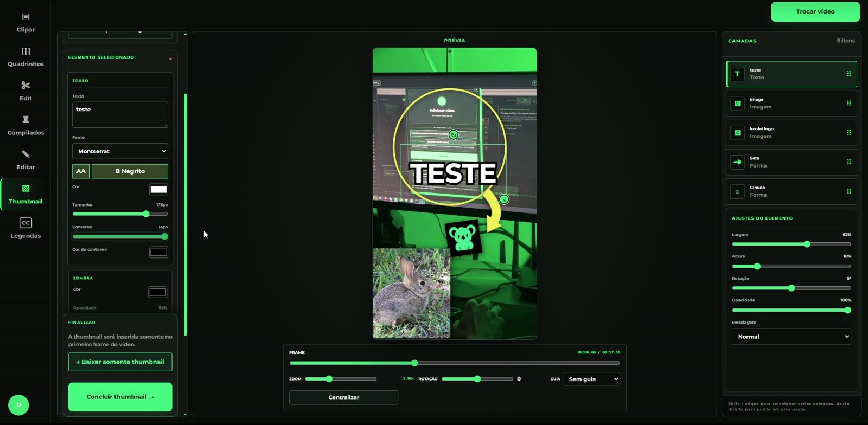The width and height of the screenshot is (868, 425).
Task: Adjust the Largura width slider
Action: coord(791,244)
